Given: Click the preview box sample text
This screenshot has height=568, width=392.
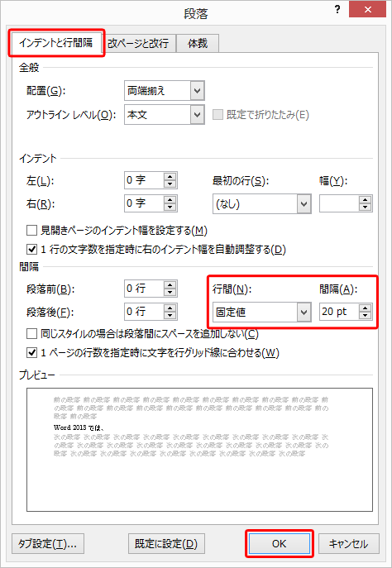Looking at the screenshot, I should click(79, 427).
